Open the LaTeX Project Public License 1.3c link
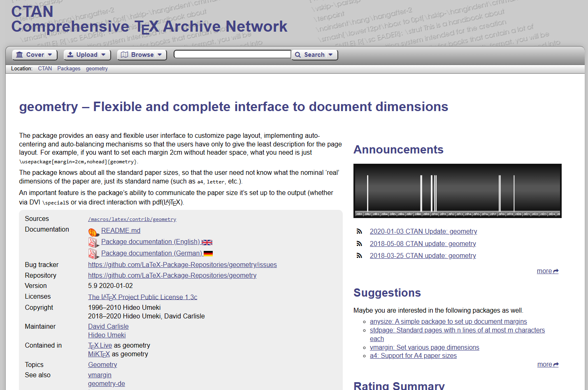Viewport: 588px width, 390px height. coord(142,297)
